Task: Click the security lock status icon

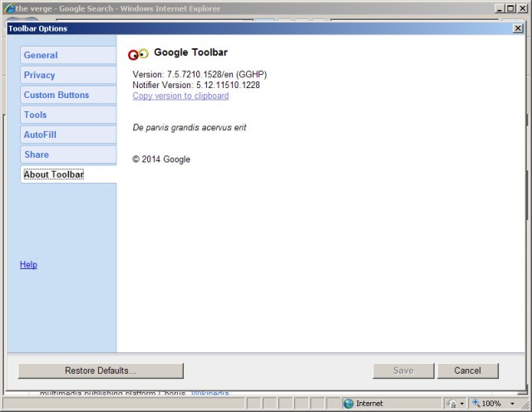Action: (x=451, y=404)
